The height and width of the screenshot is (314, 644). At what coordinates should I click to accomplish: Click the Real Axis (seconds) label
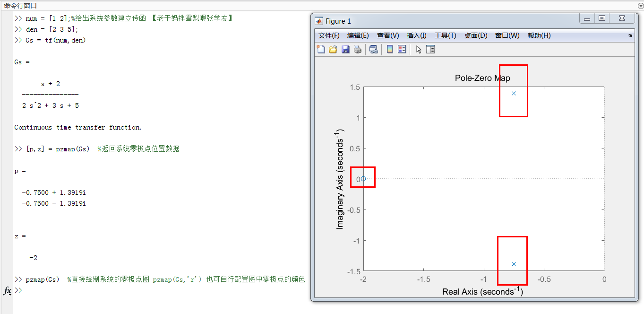(482, 291)
